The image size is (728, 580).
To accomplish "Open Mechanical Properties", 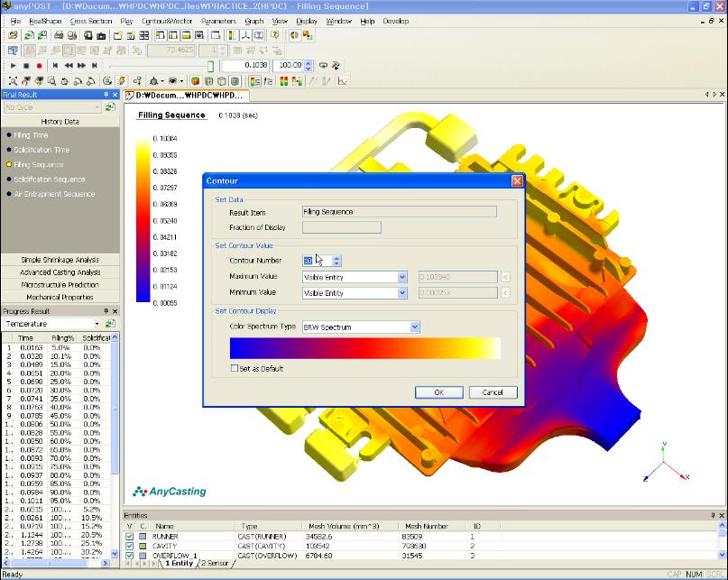I will 60,297.
